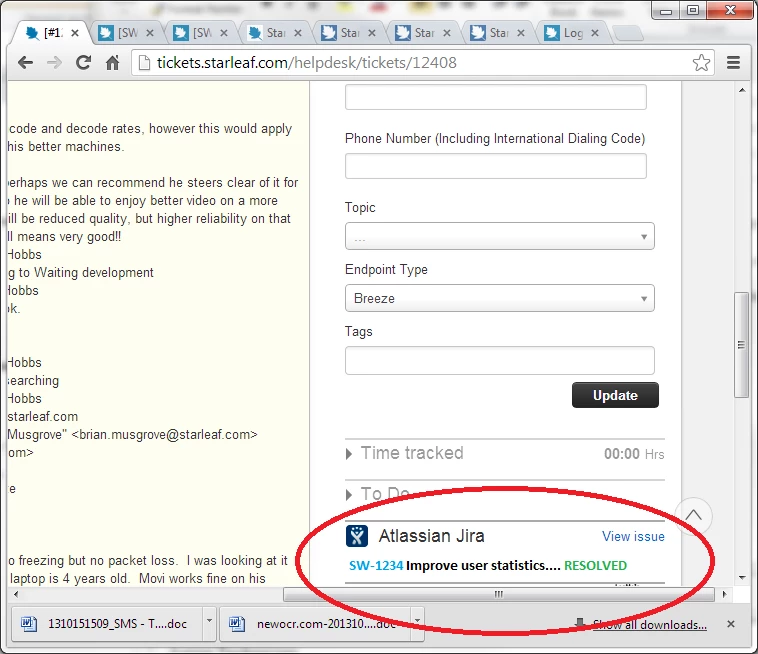The height and width of the screenshot is (654, 758).
Task: Close the downloads bar
Action: pos(731,624)
